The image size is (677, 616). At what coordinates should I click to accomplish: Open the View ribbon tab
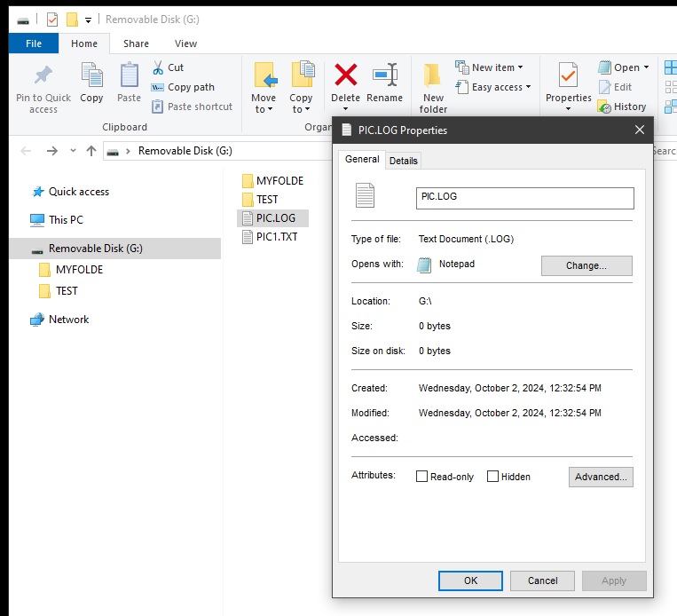click(185, 43)
